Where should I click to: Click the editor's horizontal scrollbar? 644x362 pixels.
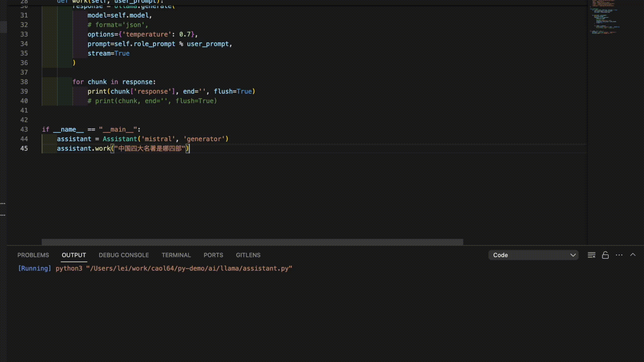(x=252, y=242)
